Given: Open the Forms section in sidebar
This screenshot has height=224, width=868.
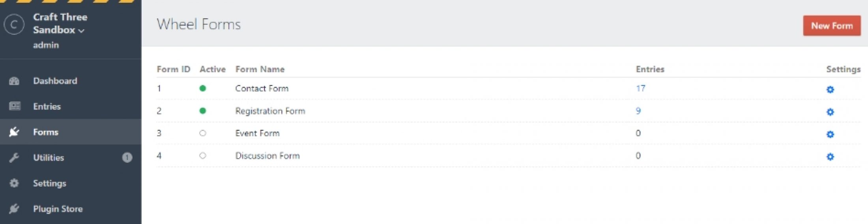Looking at the screenshot, I should 46,132.
